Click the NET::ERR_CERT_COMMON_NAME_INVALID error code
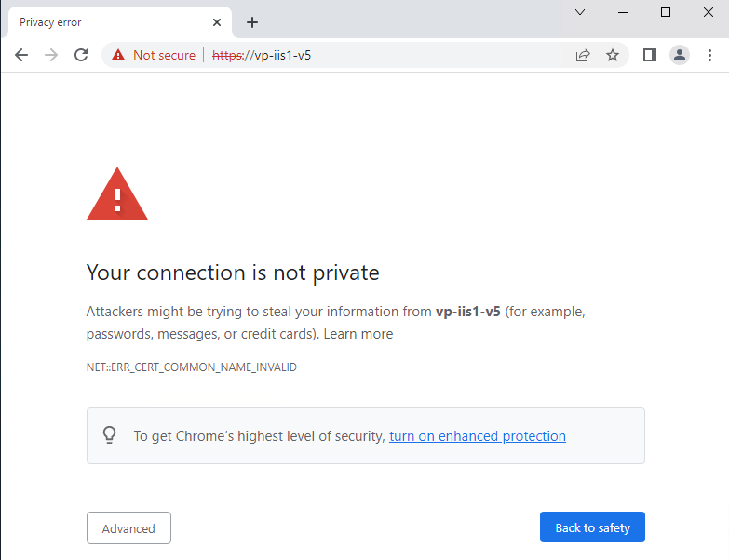This screenshot has height=560, width=729. click(x=192, y=367)
